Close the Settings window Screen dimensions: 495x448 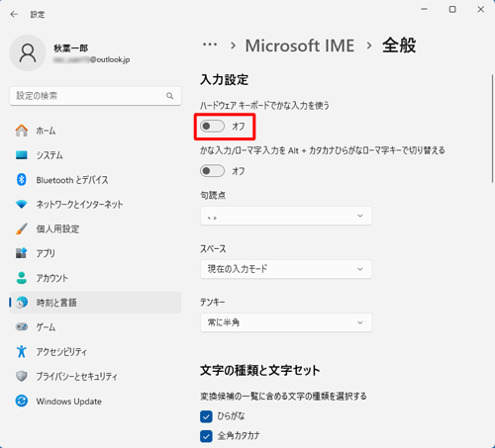481,9
